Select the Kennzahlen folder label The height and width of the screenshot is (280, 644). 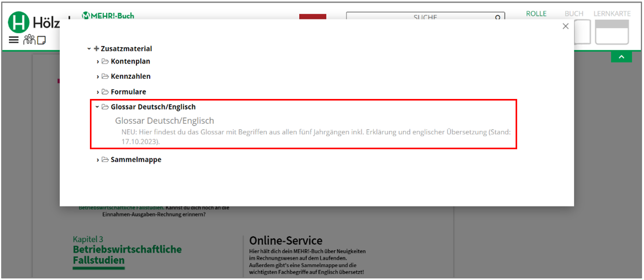tap(131, 76)
